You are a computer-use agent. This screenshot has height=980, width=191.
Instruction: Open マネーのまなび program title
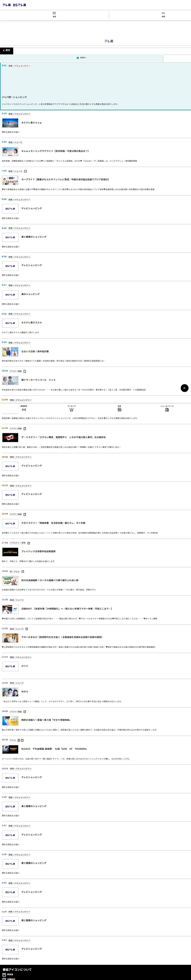coord(62,637)
